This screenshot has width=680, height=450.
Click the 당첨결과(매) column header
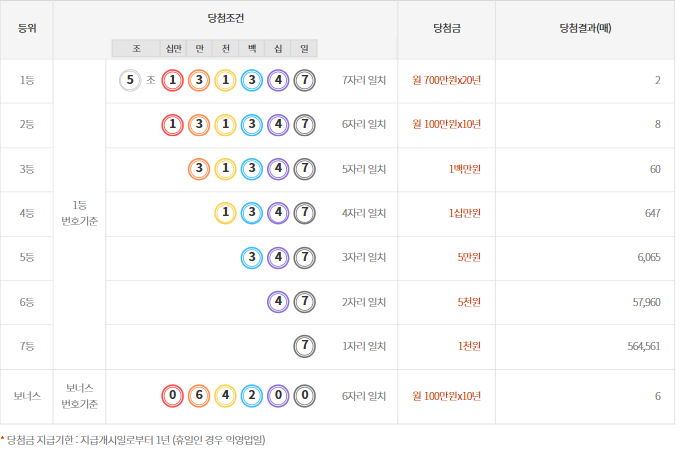585,29
